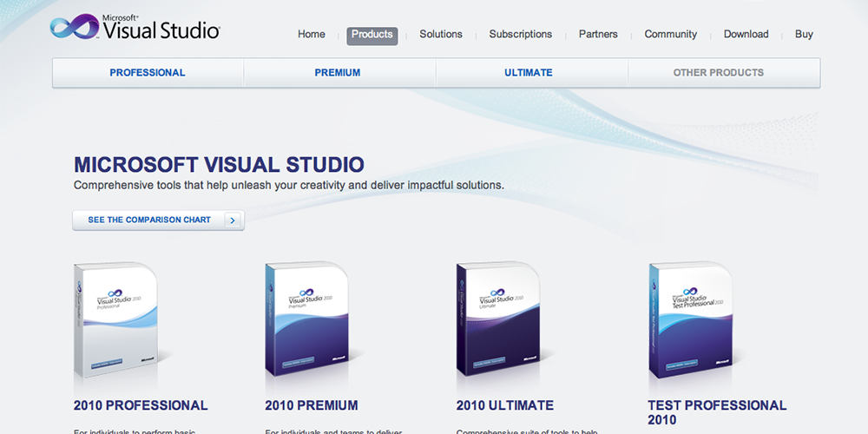This screenshot has height=434, width=868.
Task: Click Buy in the top navigation
Action: tap(804, 35)
